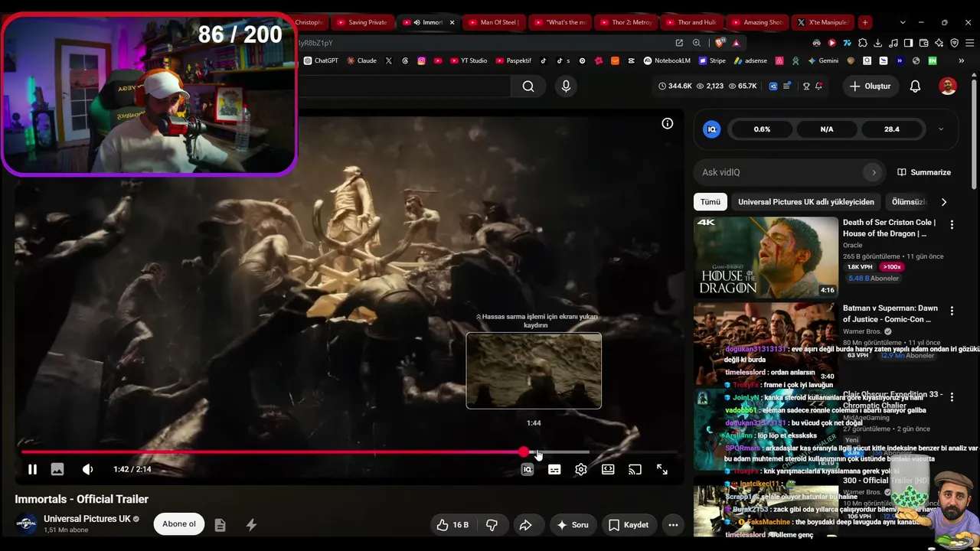Select the Tümü filter chip
This screenshot has height=551, width=980.
710,202
